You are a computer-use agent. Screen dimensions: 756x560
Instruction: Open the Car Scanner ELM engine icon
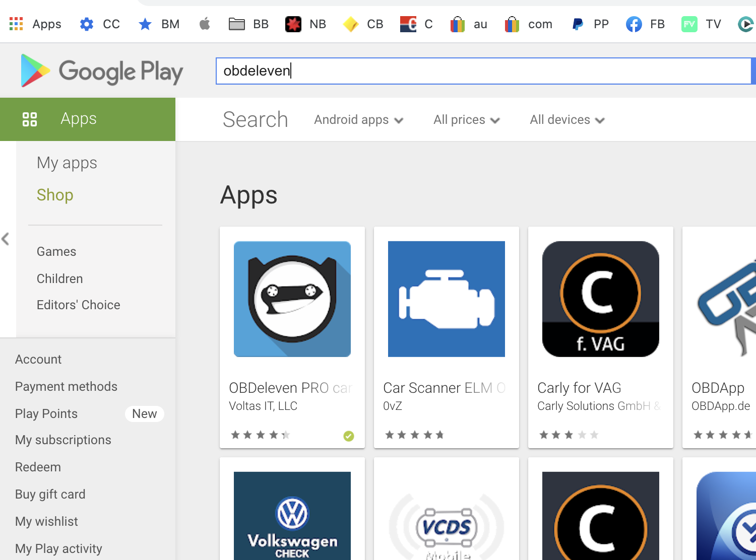click(x=446, y=299)
